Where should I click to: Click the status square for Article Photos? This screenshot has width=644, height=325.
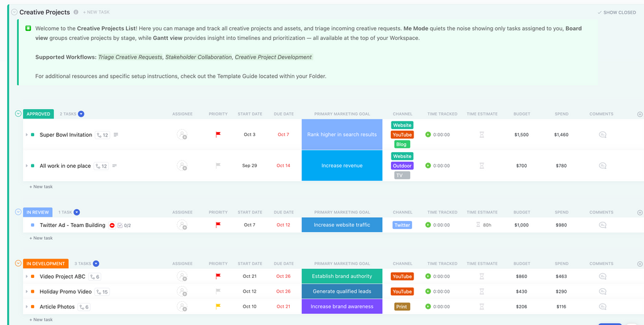pyautogui.click(x=32, y=306)
